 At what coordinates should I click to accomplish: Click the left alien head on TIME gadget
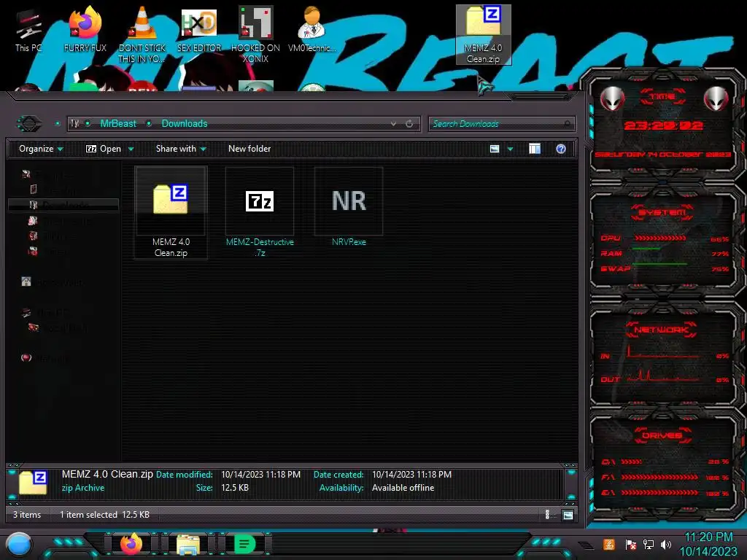(x=612, y=98)
